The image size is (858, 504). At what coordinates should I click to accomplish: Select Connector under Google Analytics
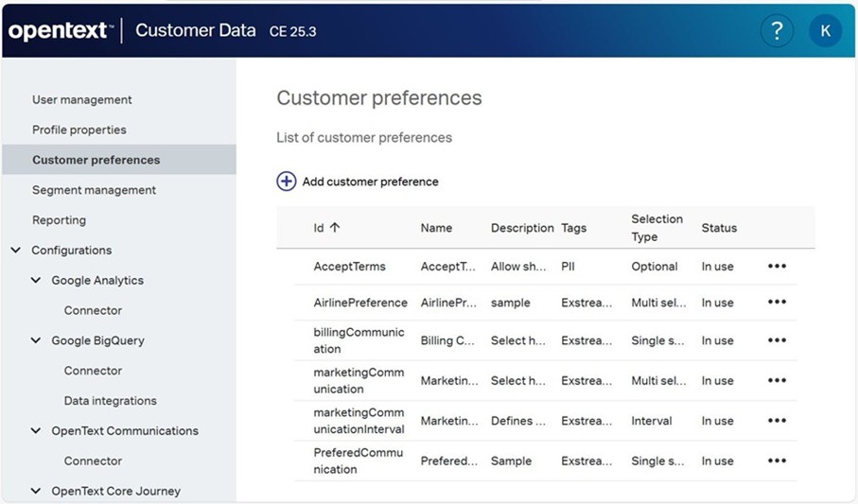coord(93,311)
